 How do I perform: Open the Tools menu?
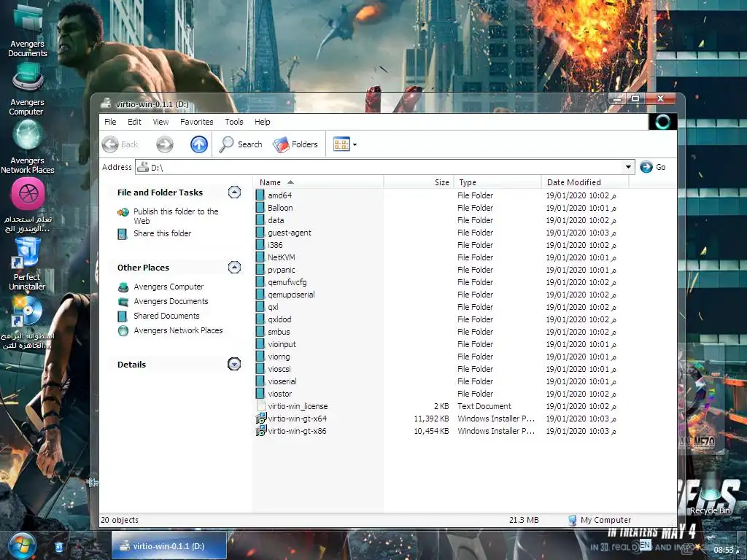(234, 122)
